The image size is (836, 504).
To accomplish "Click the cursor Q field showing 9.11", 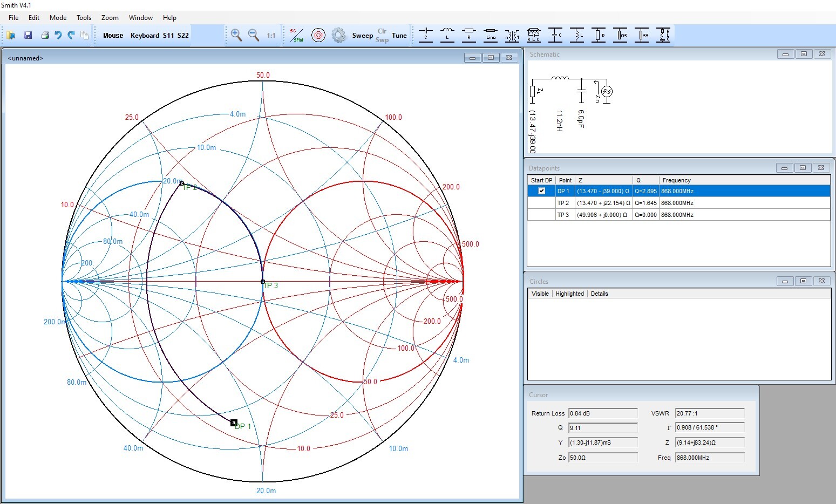I will click(603, 428).
